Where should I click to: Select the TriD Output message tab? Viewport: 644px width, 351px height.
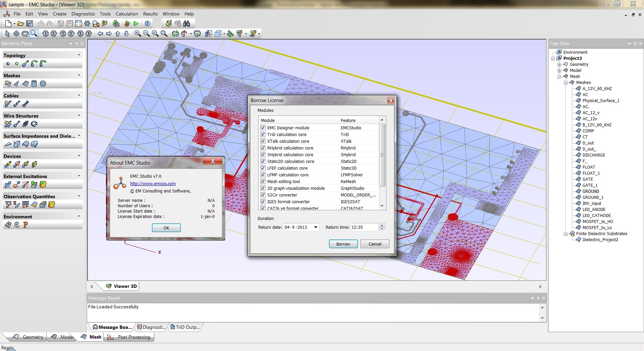[x=185, y=327]
